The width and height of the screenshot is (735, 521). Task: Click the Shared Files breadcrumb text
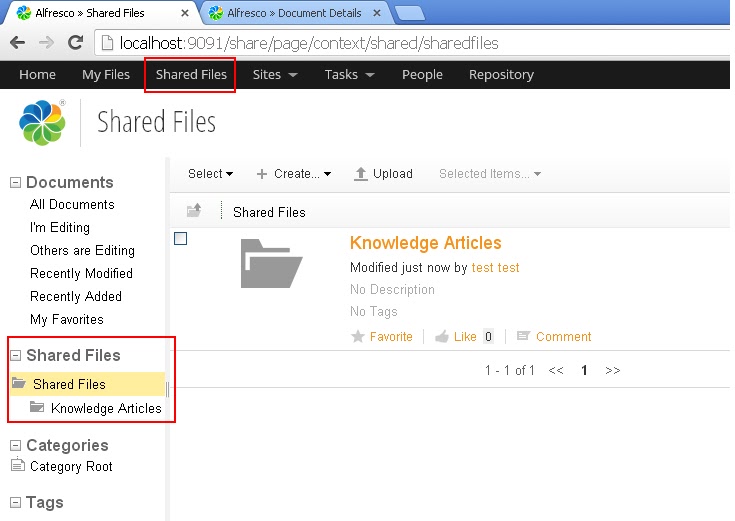(269, 212)
